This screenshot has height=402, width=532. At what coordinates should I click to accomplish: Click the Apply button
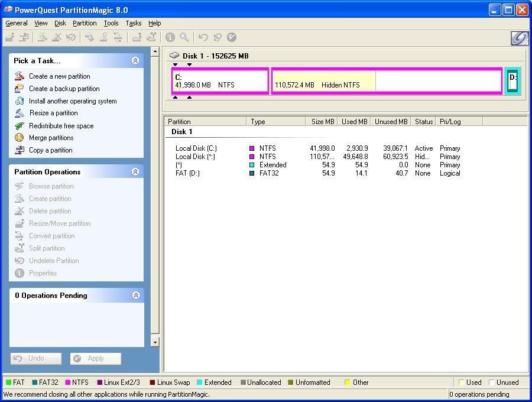(x=96, y=358)
